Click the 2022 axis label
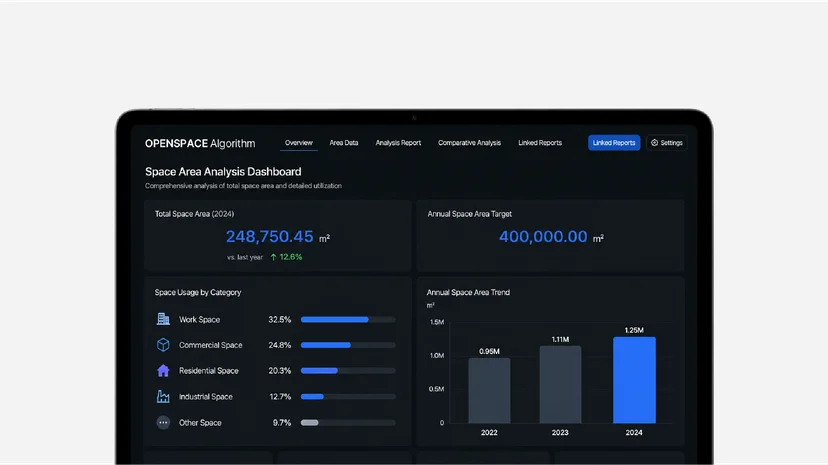The width and height of the screenshot is (828, 465). click(489, 432)
